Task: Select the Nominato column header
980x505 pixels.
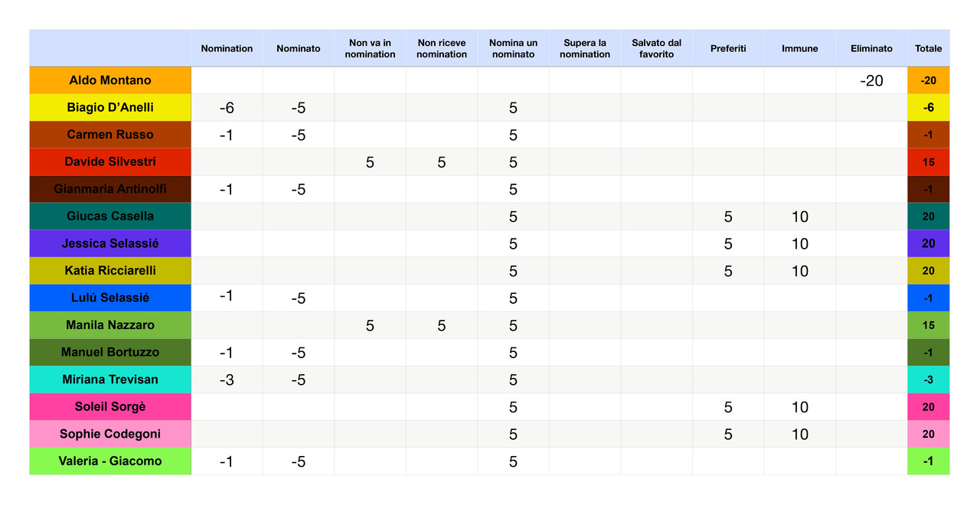Action: (299, 48)
